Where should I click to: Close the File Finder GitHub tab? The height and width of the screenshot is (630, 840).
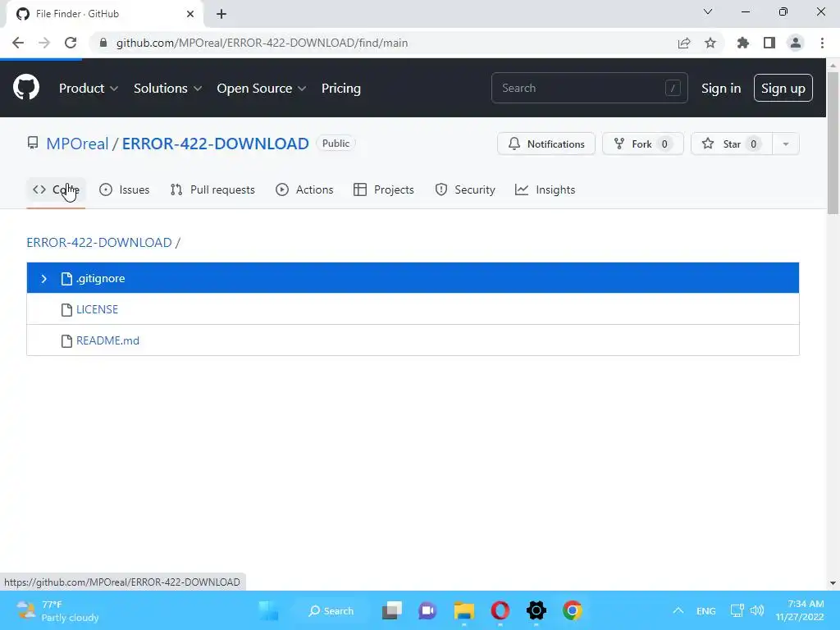point(190,14)
